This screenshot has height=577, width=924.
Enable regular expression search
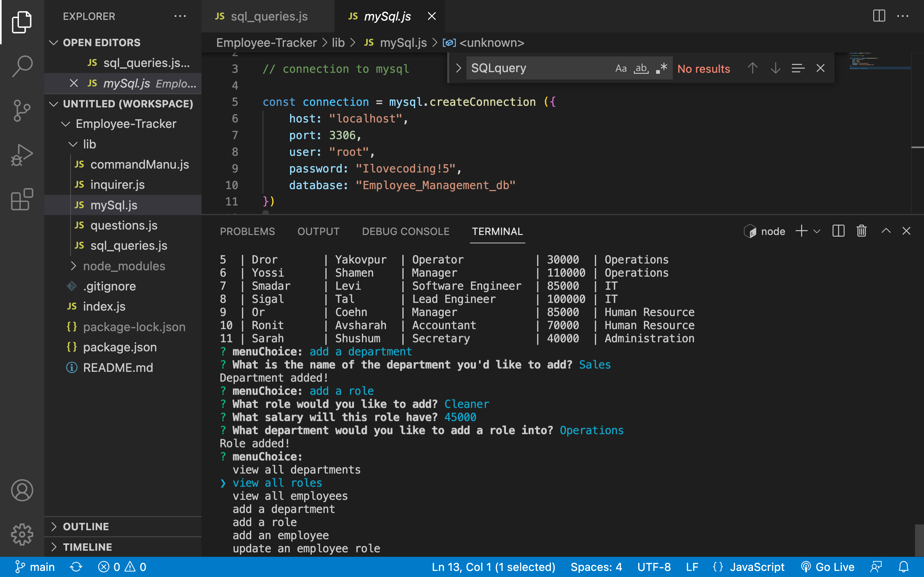tap(661, 68)
